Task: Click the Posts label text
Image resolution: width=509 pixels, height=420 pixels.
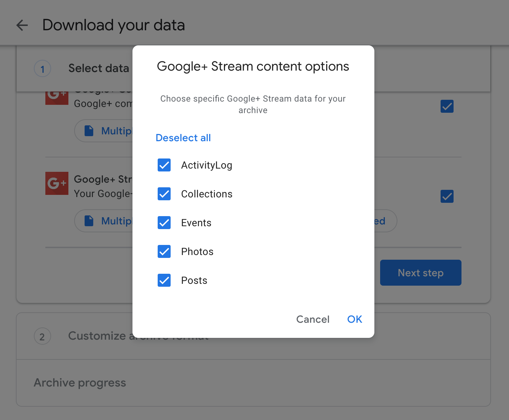Action: [x=194, y=280]
